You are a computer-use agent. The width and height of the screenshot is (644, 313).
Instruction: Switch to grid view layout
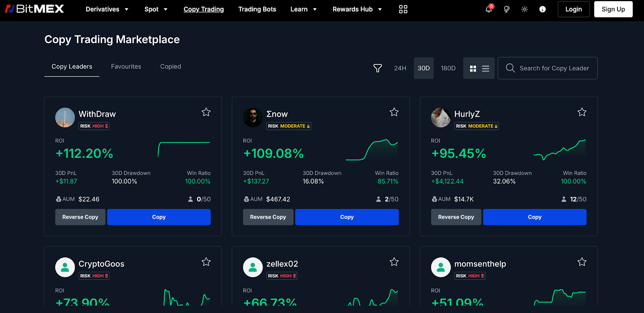pyautogui.click(x=473, y=69)
